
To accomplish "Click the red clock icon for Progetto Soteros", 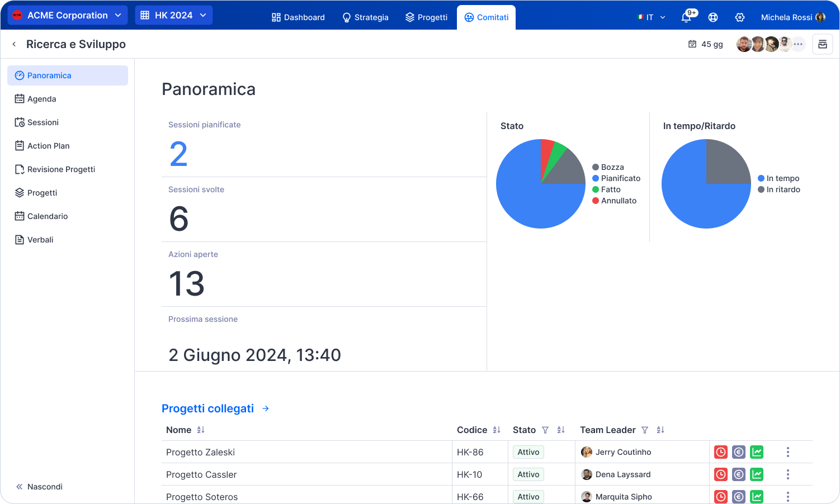I will click(x=721, y=497).
